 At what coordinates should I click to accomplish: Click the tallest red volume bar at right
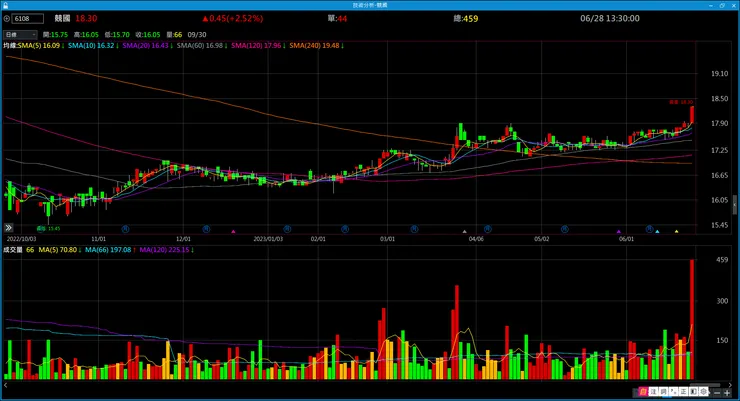tap(692, 319)
